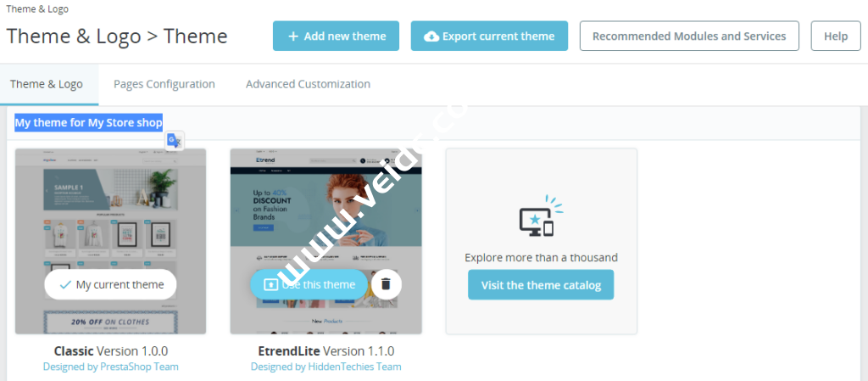Click the Theme & Logo breadcrumb text
Image resolution: width=868 pixels, height=381 pixels.
click(37, 9)
